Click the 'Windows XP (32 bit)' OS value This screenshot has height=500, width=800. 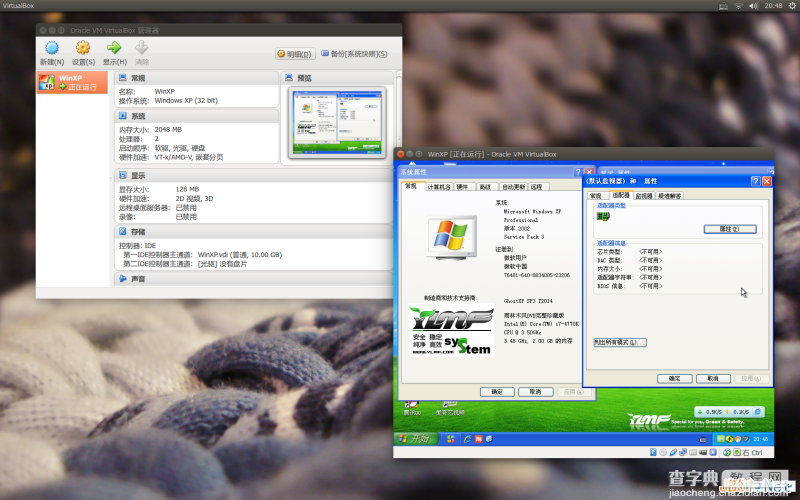[x=186, y=101]
